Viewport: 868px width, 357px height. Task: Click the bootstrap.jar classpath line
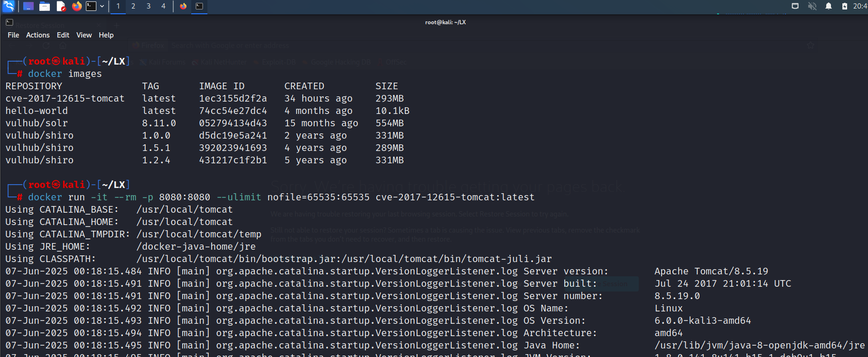tap(279, 259)
